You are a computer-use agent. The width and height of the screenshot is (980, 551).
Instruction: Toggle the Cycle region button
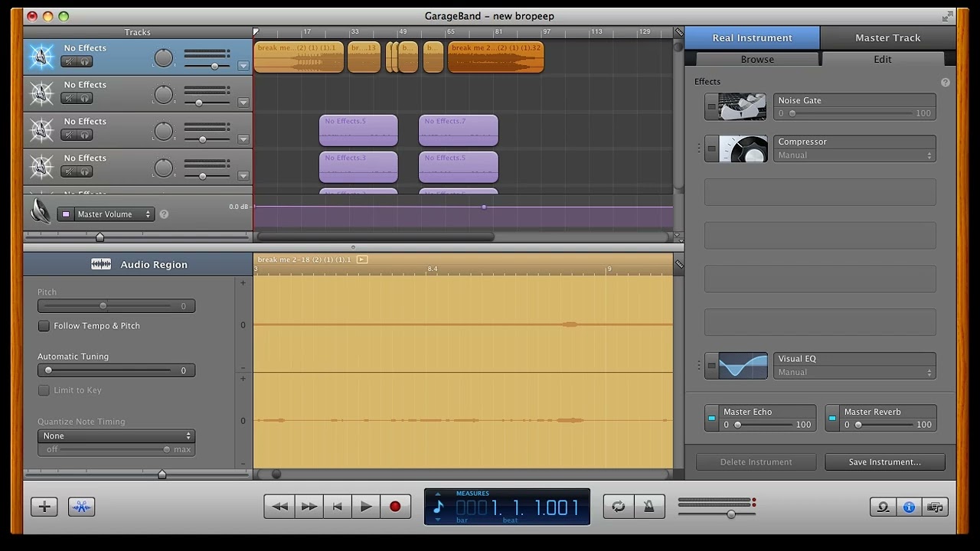(619, 507)
